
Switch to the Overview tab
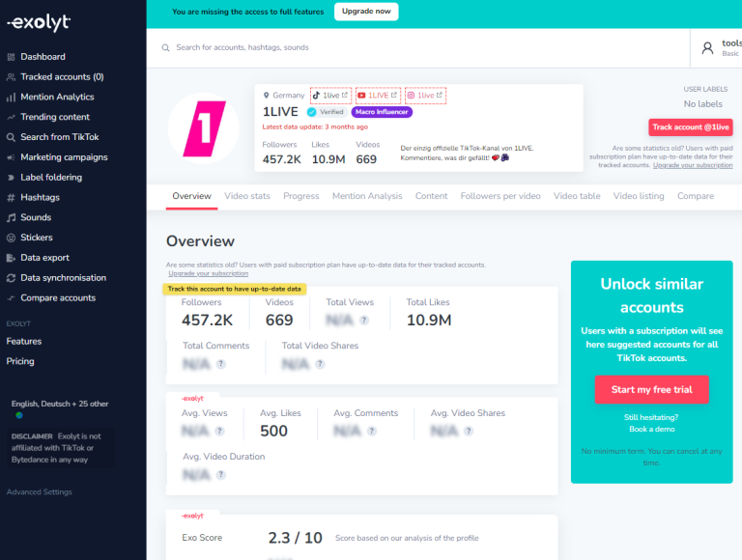click(191, 196)
